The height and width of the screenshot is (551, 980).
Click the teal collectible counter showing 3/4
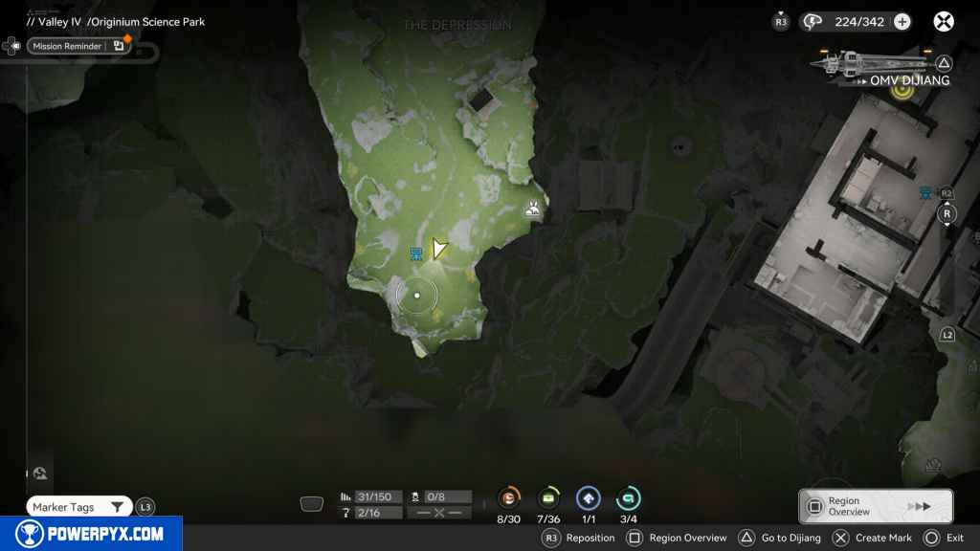click(x=628, y=498)
